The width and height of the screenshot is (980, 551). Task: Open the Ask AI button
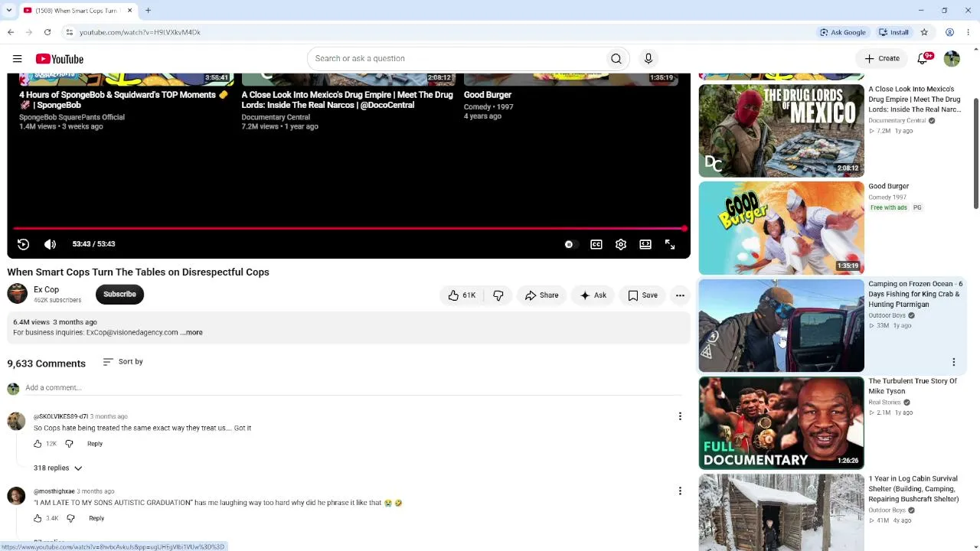(x=593, y=295)
